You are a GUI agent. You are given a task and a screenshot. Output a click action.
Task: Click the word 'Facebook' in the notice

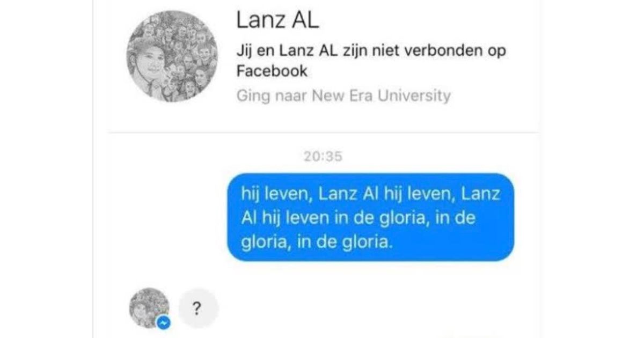pyautogui.click(x=273, y=71)
